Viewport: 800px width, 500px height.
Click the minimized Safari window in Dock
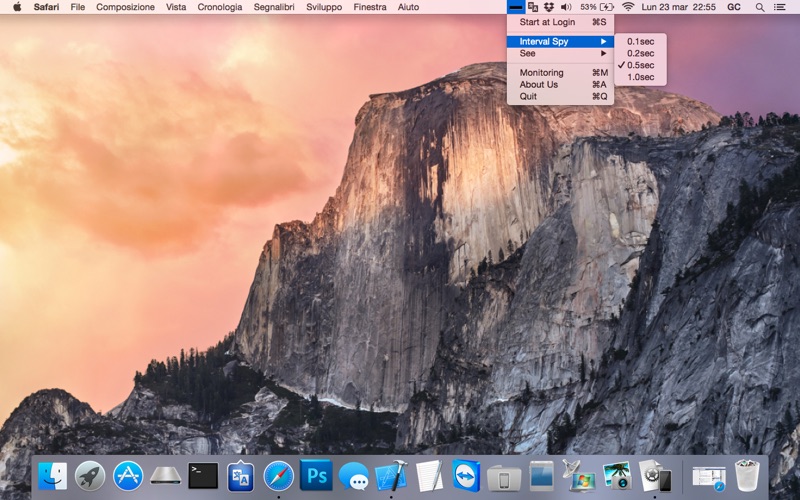(709, 479)
